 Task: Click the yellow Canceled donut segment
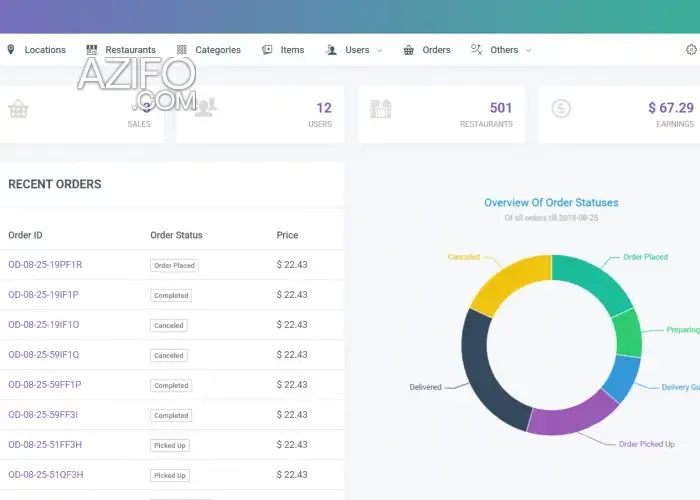point(509,282)
